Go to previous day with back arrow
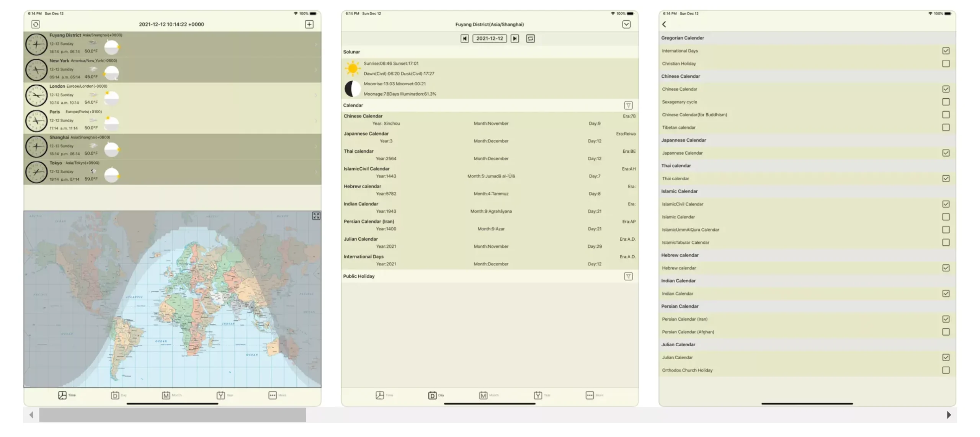 pos(464,39)
